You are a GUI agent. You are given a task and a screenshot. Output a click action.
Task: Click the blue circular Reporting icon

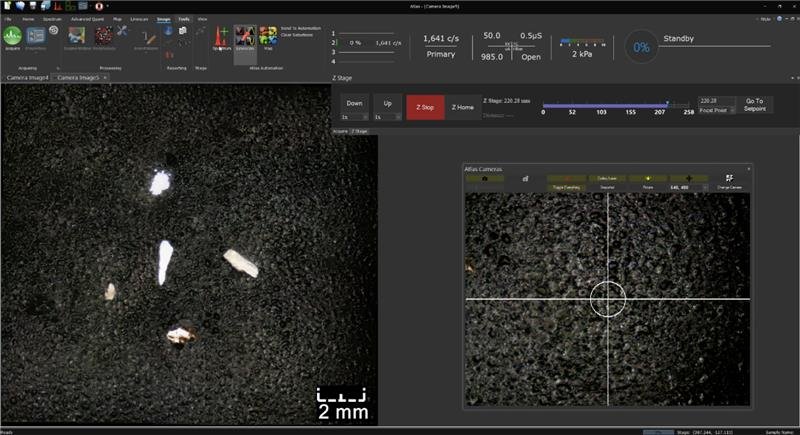168,31
